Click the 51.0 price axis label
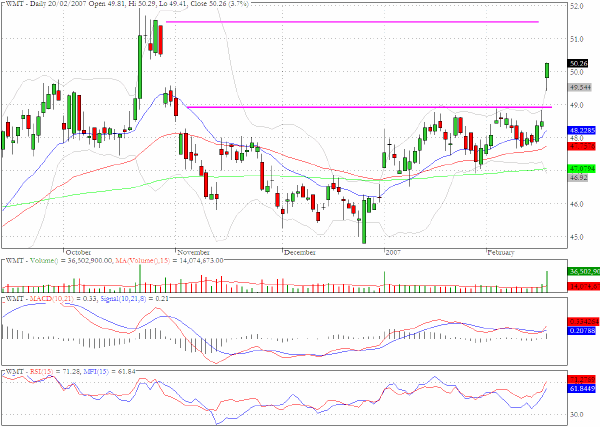The width and height of the screenshot is (600, 427). pos(577,39)
